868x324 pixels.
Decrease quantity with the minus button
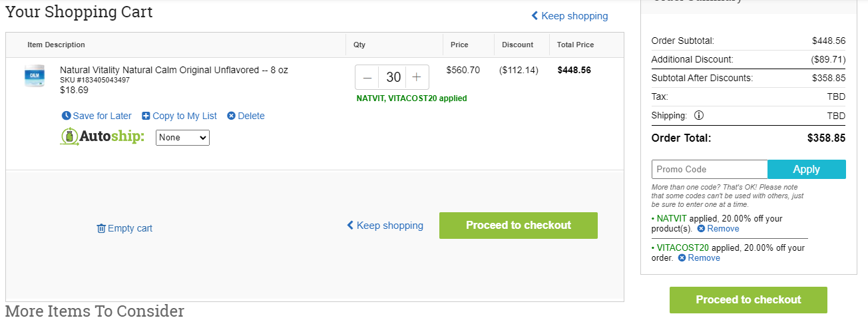[367, 77]
